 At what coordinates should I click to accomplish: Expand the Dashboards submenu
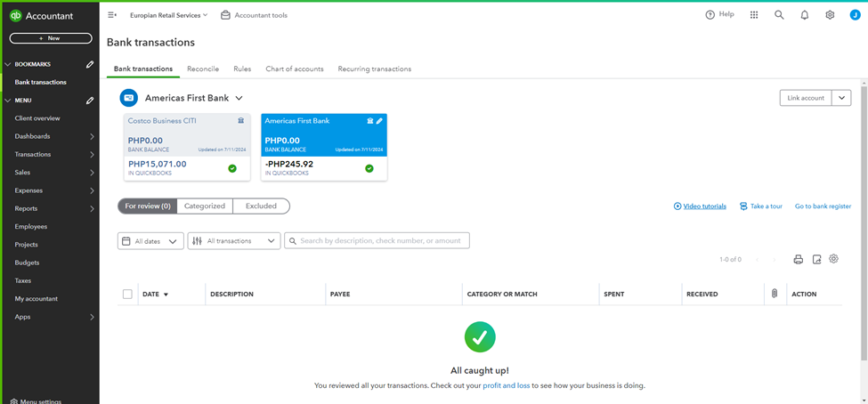92,137
